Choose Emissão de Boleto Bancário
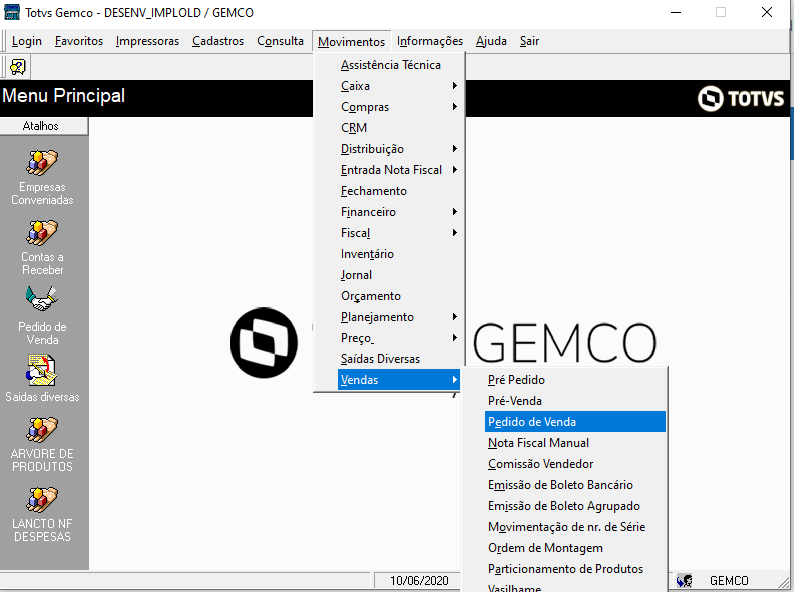 pyautogui.click(x=575, y=485)
